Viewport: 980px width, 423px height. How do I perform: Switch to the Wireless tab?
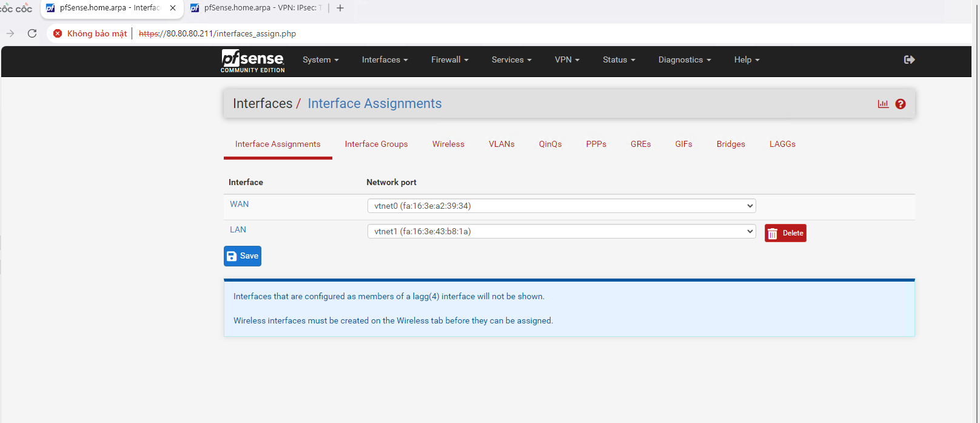448,144
